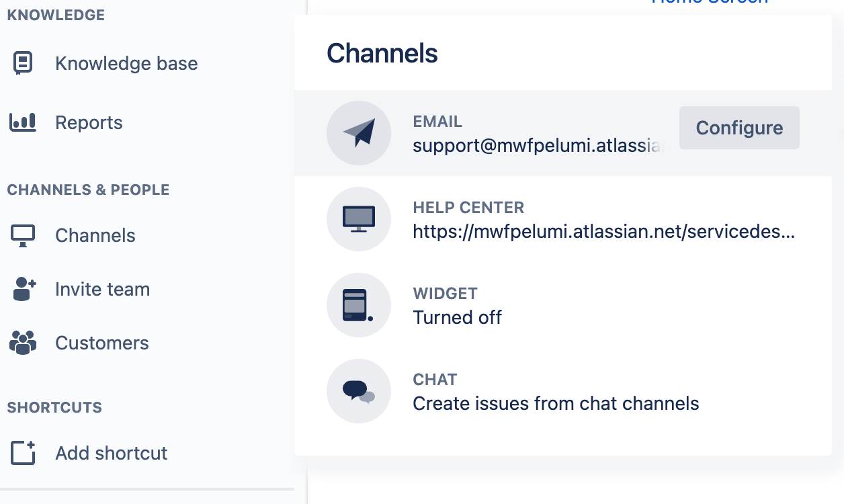Screen dimensions: 844x504
Task: Open the Configure button for Email channel
Action: coord(739,127)
